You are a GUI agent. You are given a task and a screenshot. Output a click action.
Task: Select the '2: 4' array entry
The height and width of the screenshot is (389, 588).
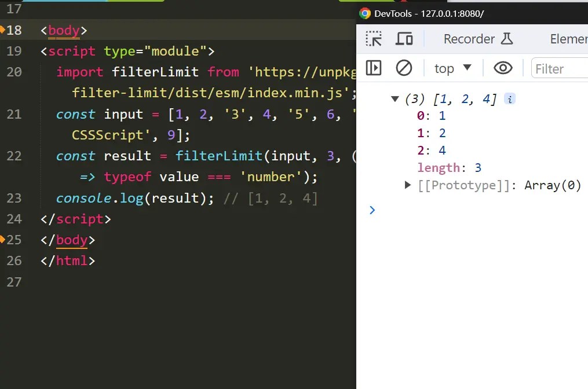[x=431, y=151]
